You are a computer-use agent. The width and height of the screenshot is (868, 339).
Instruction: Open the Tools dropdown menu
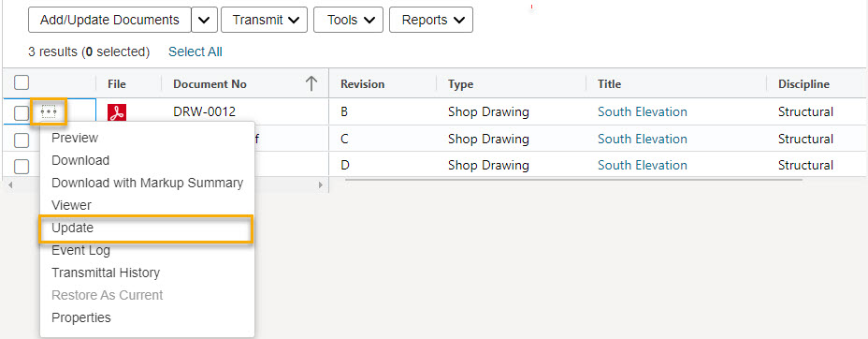coord(348,20)
